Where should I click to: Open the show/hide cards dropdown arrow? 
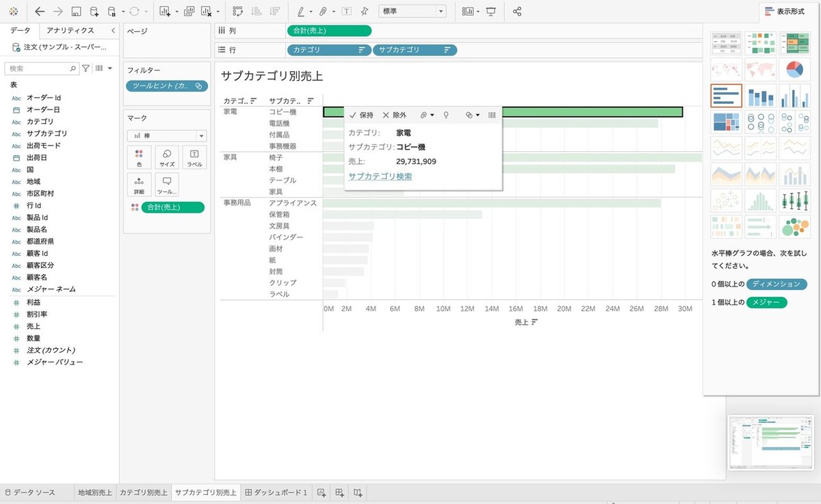pos(478,12)
